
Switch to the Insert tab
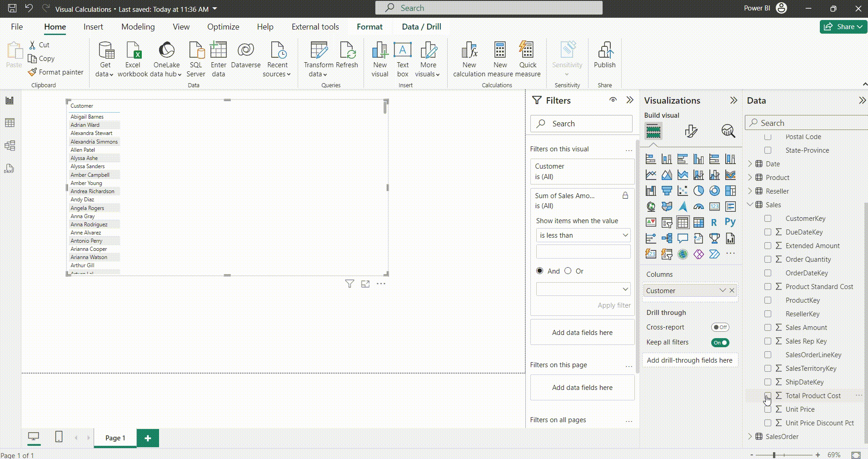click(x=93, y=27)
